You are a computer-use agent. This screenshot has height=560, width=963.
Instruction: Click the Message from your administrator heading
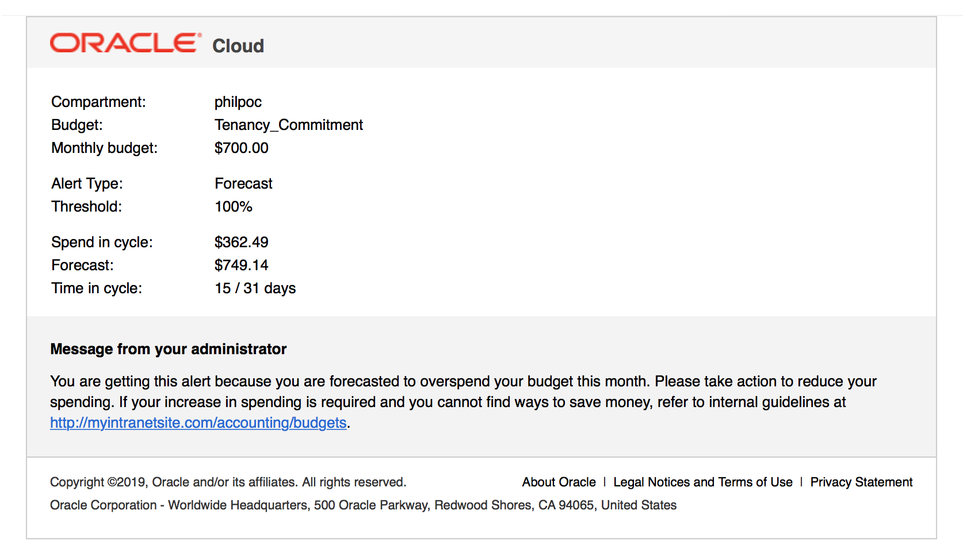(168, 348)
